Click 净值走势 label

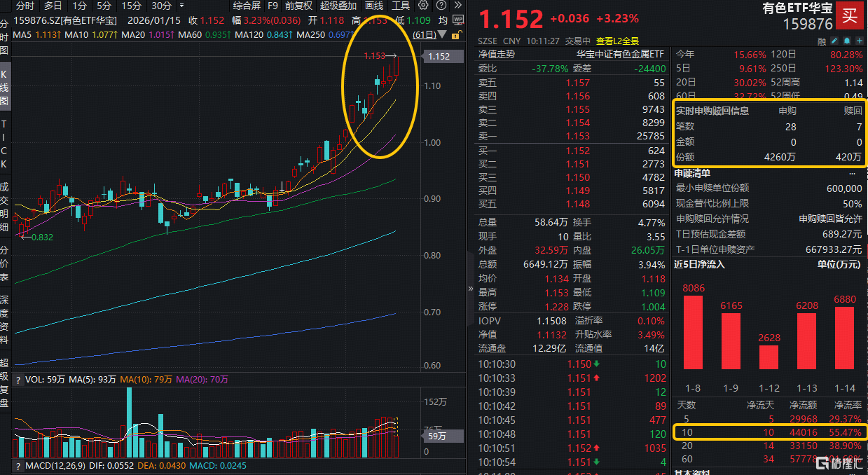coord(496,54)
